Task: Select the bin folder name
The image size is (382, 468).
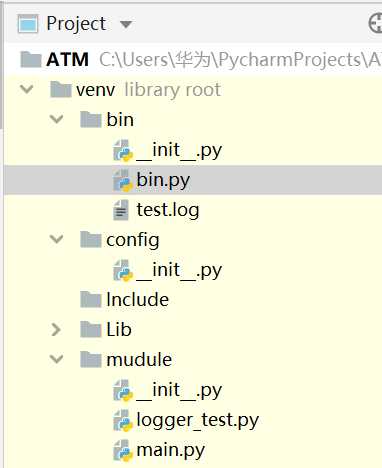Action: click(120, 120)
